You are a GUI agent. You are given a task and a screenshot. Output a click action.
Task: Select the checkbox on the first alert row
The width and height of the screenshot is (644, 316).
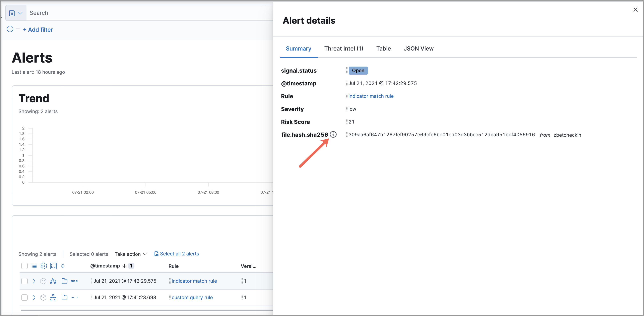click(x=24, y=281)
